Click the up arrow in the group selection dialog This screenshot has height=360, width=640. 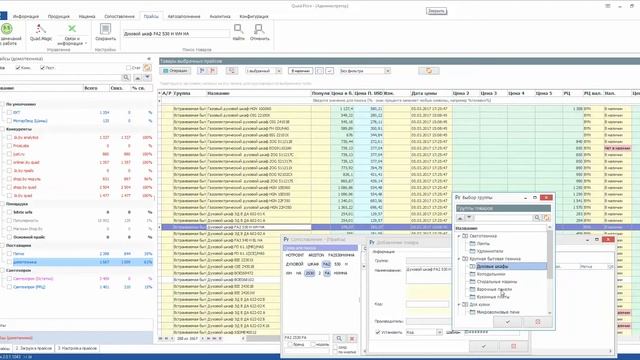(460, 218)
